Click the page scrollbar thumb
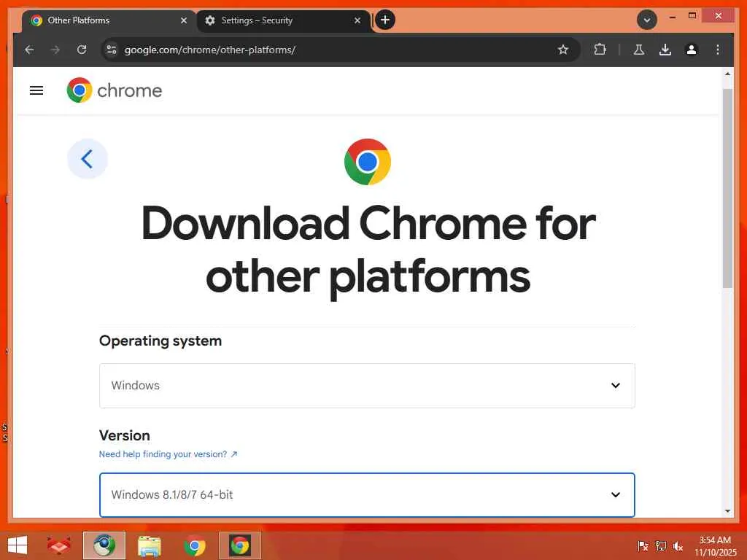Image resolution: width=747 pixels, height=560 pixels. coord(727,188)
